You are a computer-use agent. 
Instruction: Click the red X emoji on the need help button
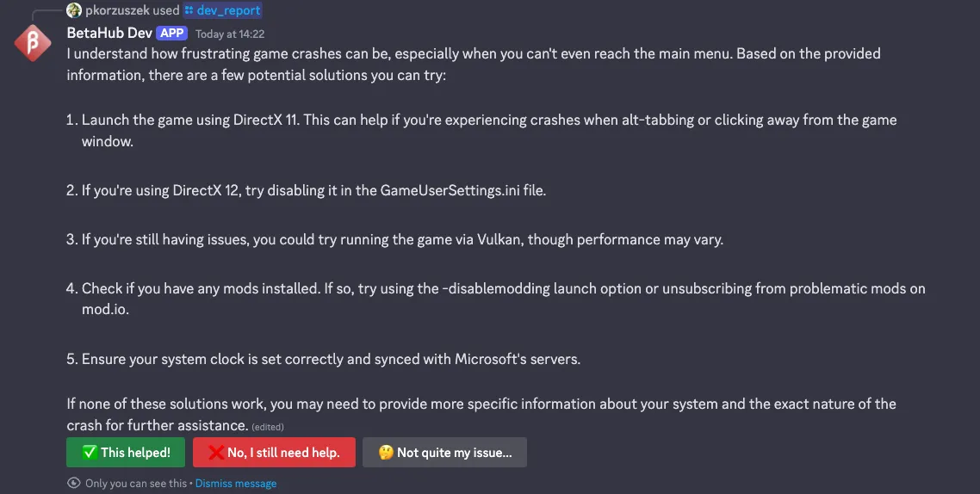click(x=216, y=453)
